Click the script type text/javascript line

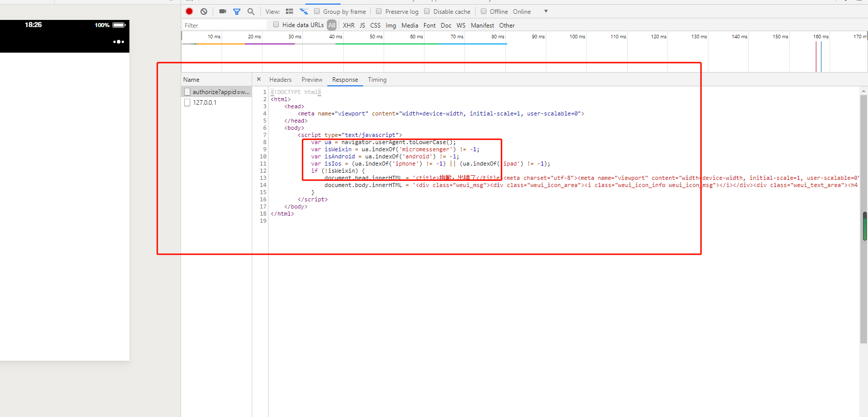click(350, 135)
